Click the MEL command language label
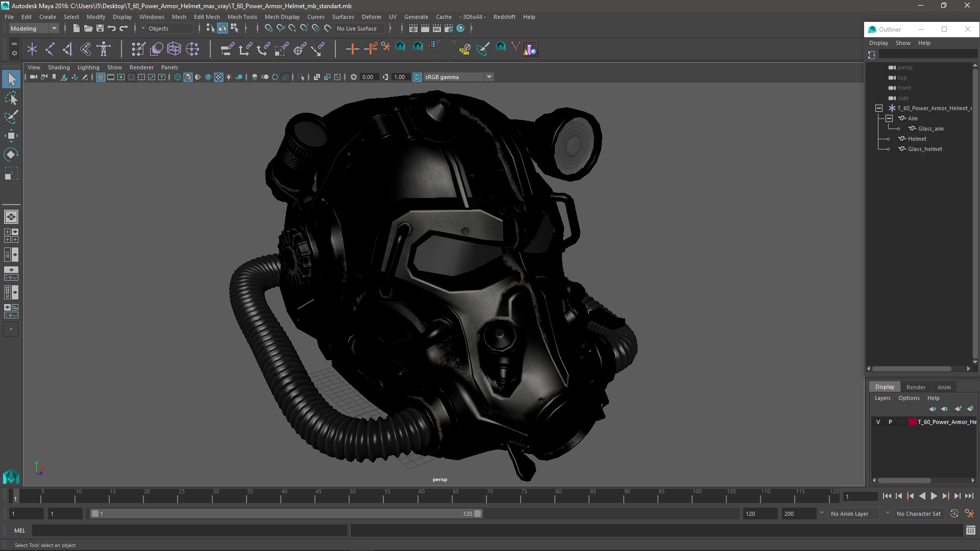Screen dimensions: 980x551 [19, 531]
